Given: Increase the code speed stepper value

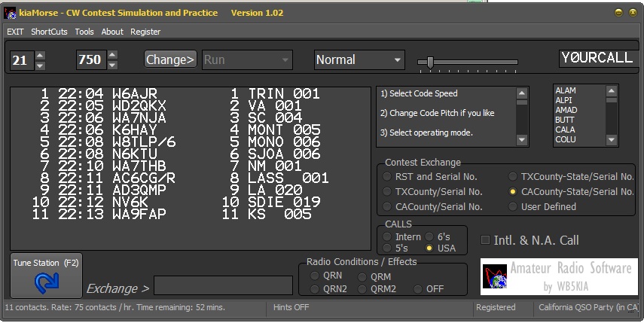Looking at the screenshot, I should pos(40,55).
